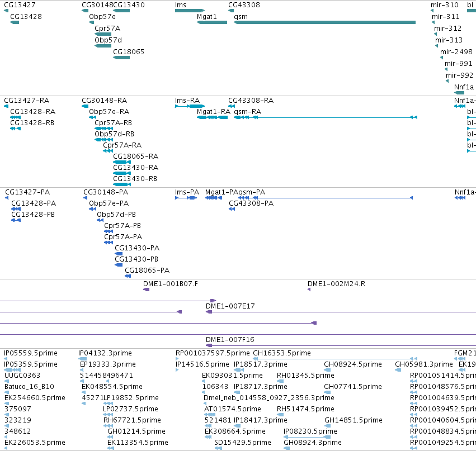The height and width of the screenshot is (451, 476).
Task: Click the CG13428-RB transcript label
Action: click(x=32, y=123)
